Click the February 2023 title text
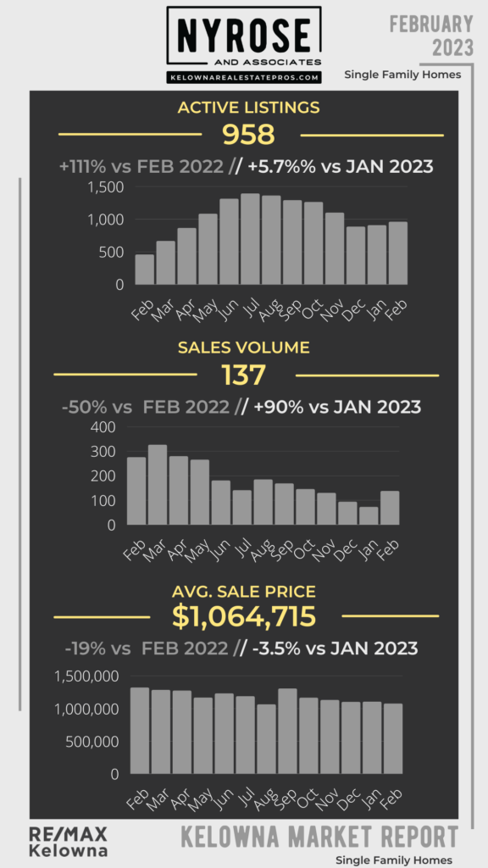Viewport: 488px width, 868px height. click(431, 36)
